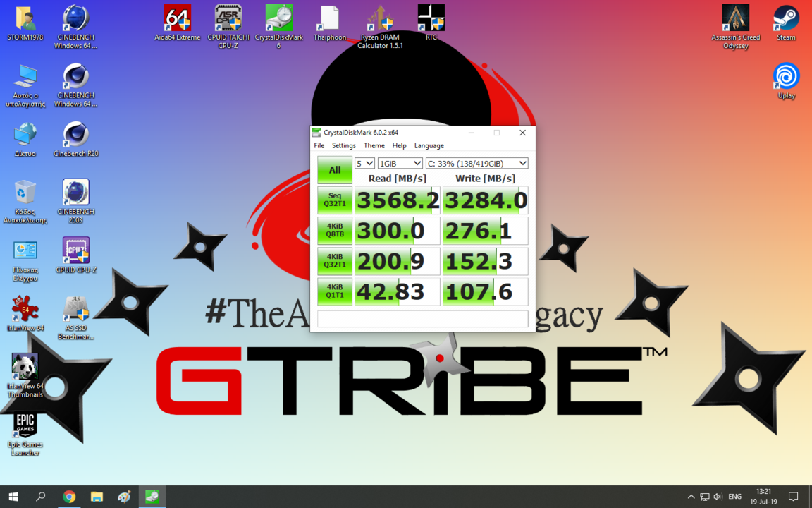The image size is (812, 508).
Task: Open the top CINEBENCH Windows 64 shortcut
Action: pyautogui.click(x=75, y=27)
